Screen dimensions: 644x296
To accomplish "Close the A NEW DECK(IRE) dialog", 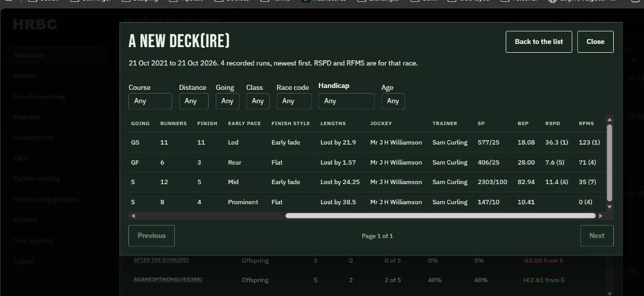I will (x=595, y=41).
